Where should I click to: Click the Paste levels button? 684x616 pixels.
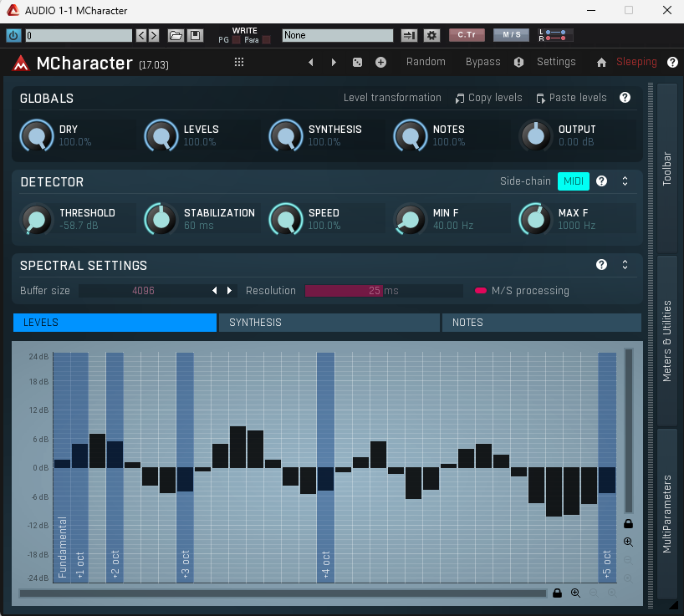(x=571, y=98)
